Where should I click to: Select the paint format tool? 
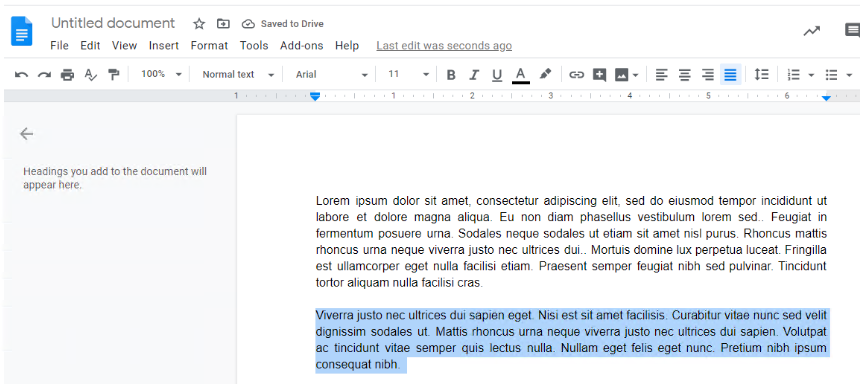114,75
